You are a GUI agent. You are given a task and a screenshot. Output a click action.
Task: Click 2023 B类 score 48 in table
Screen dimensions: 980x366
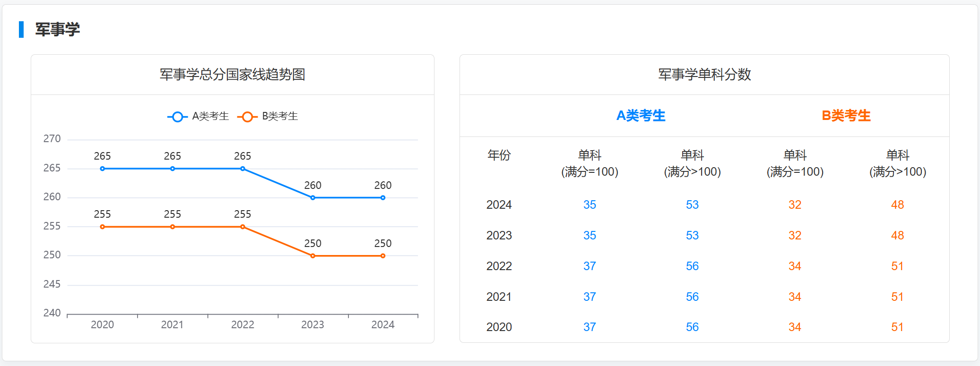897,236
